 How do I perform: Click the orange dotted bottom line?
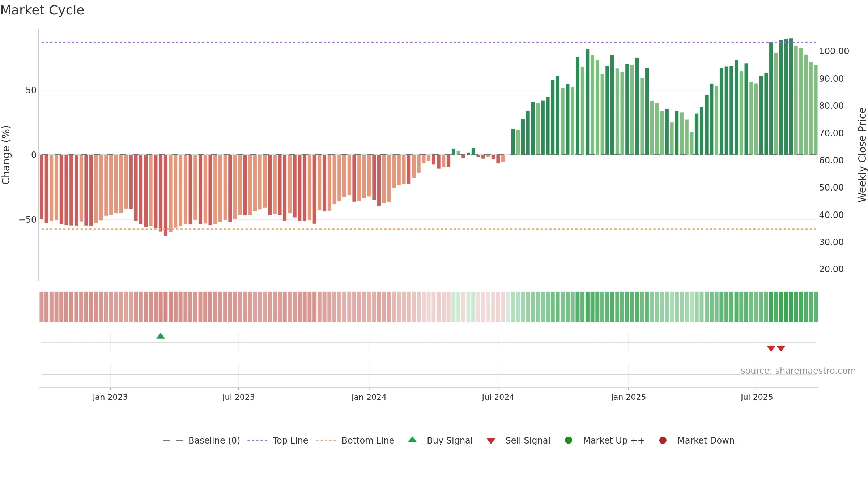click(x=429, y=229)
